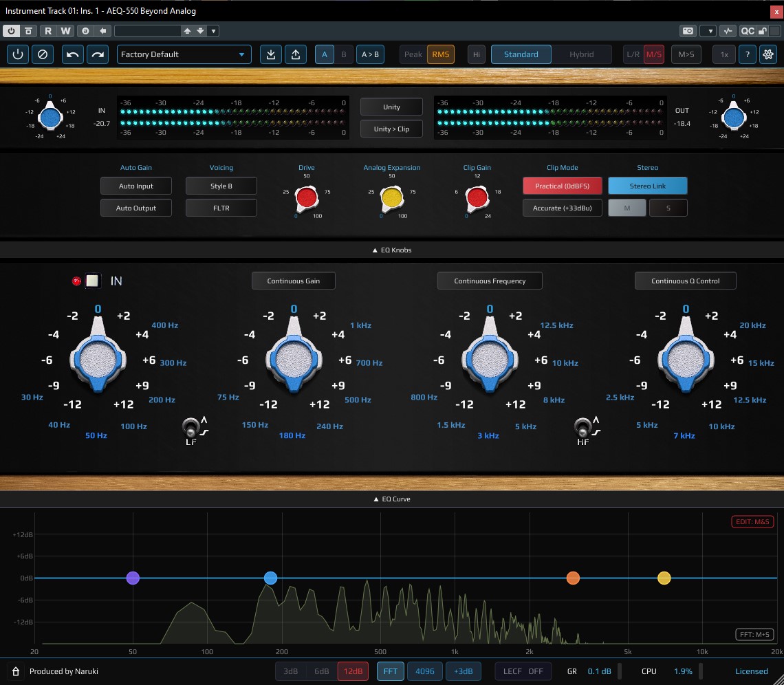Viewport: 784px width, 685px height.
Task: Click the Continuous Frequency button
Action: pos(490,281)
